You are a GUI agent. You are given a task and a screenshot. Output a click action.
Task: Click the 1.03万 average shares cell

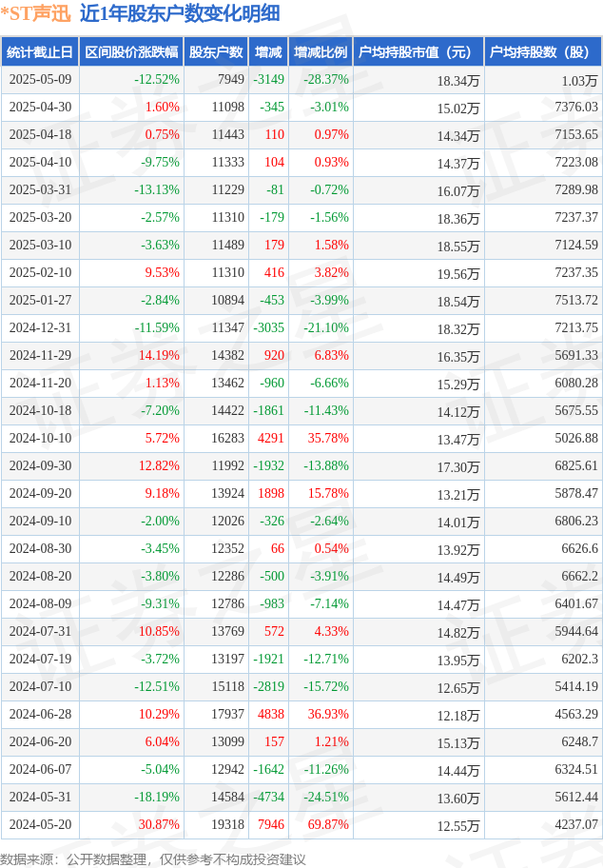pos(579,80)
